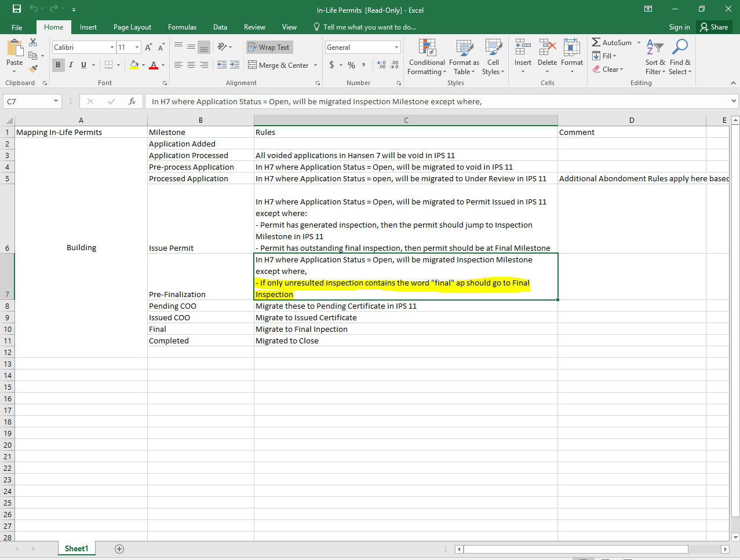The height and width of the screenshot is (560, 740).
Task: Click the Sign in link
Action: pos(679,27)
